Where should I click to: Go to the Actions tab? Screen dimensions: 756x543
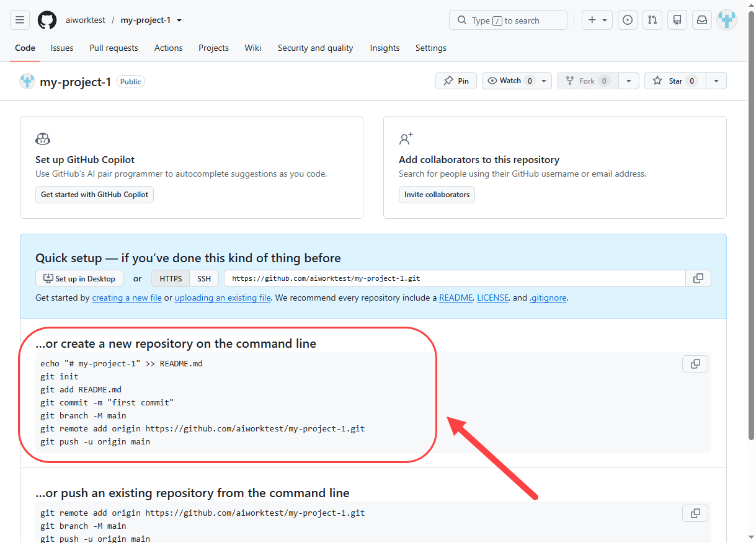pyautogui.click(x=169, y=48)
